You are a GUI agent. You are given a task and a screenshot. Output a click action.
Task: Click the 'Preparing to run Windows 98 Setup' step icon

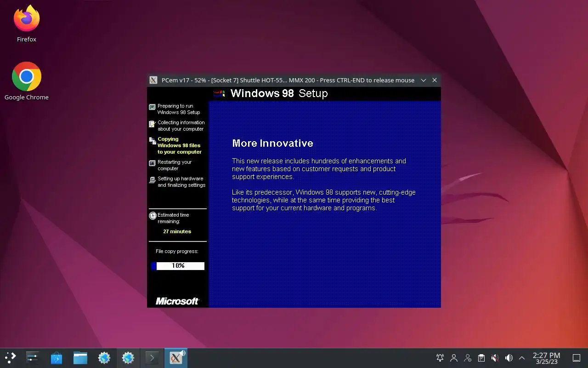[x=153, y=107]
